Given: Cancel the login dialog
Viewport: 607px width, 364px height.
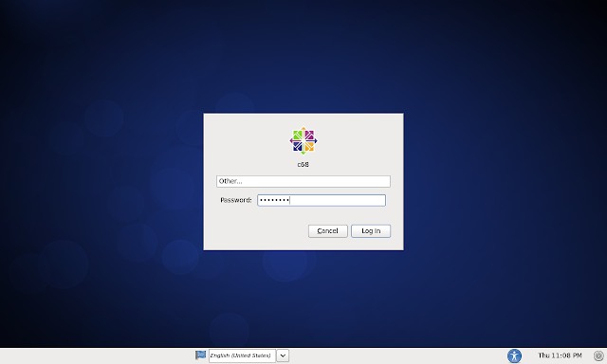Looking at the screenshot, I should 327,231.
